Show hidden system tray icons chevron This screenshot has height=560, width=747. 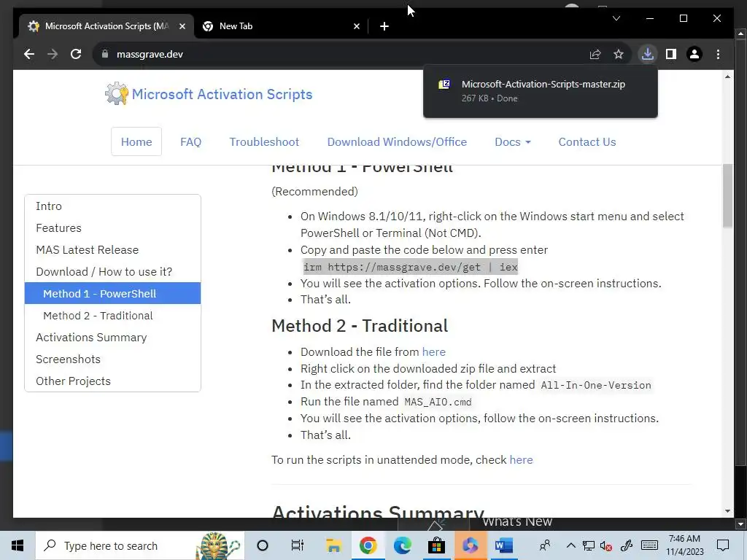(570, 545)
